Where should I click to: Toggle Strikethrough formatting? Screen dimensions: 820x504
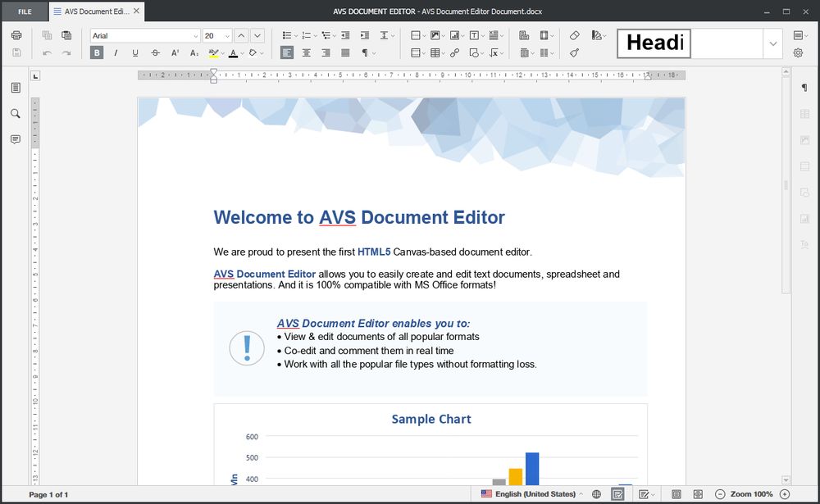point(155,52)
